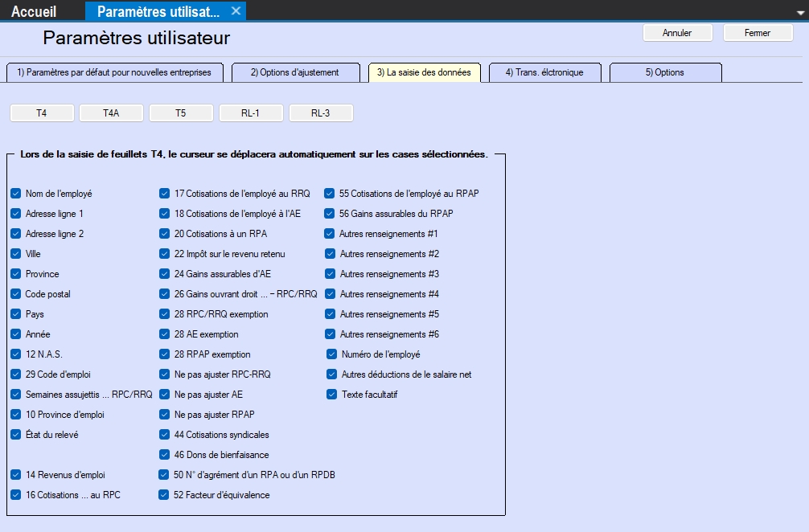Toggle the Code postal checkbox
This screenshot has height=532, width=809.
coord(16,294)
